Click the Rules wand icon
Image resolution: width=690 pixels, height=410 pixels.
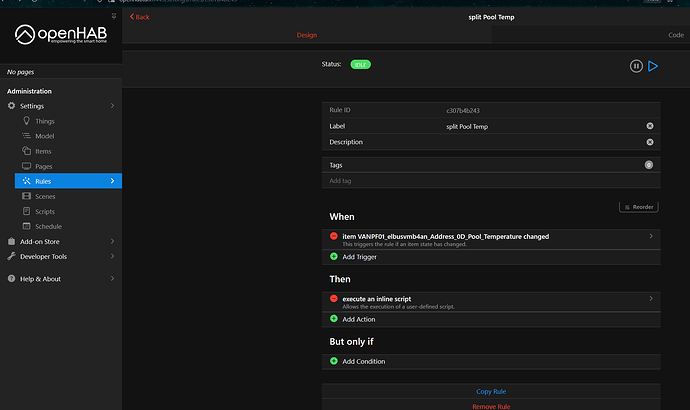(x=26, y=181)
